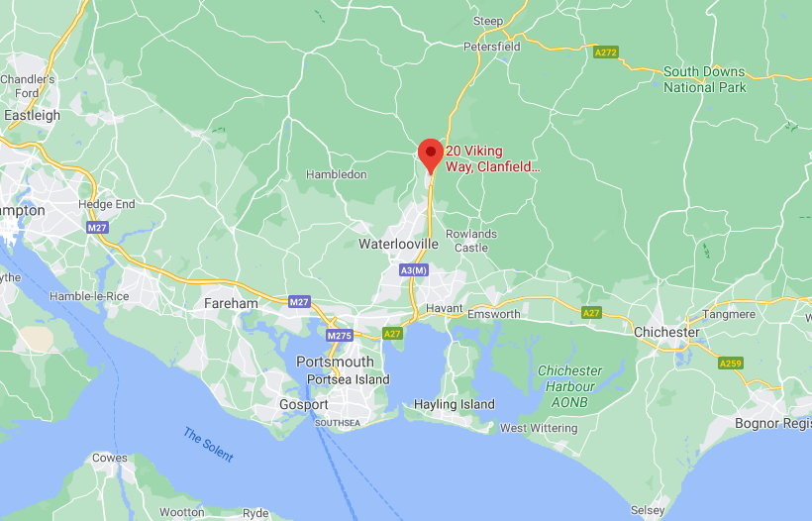Viewport: 812px width, 521px height.
Task: Click the Chichester city label
Action: click(x=666, y=332)
